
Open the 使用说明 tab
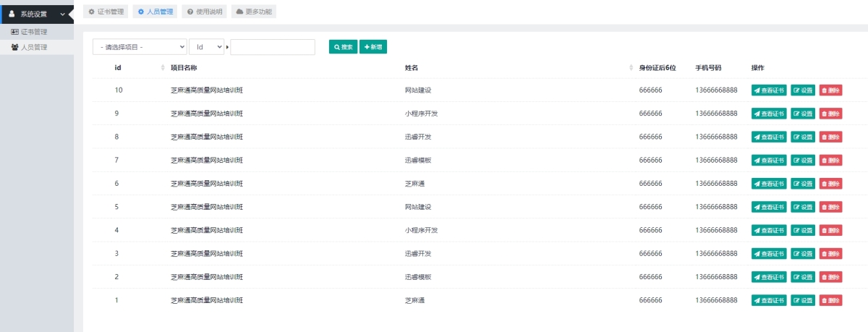[x=204, y=12]
